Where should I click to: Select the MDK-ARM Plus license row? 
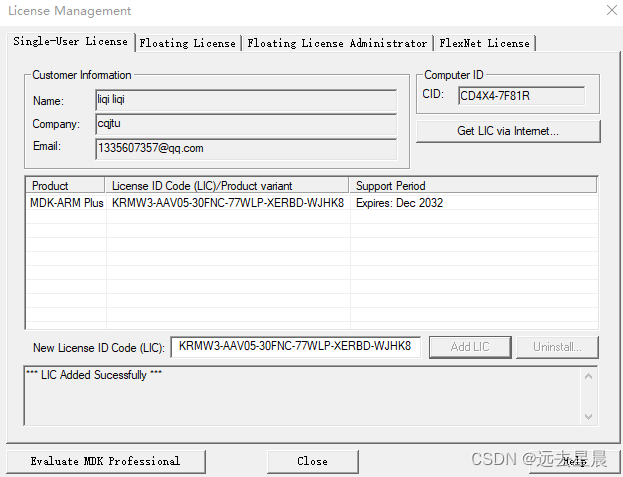[x=312, y=203]
